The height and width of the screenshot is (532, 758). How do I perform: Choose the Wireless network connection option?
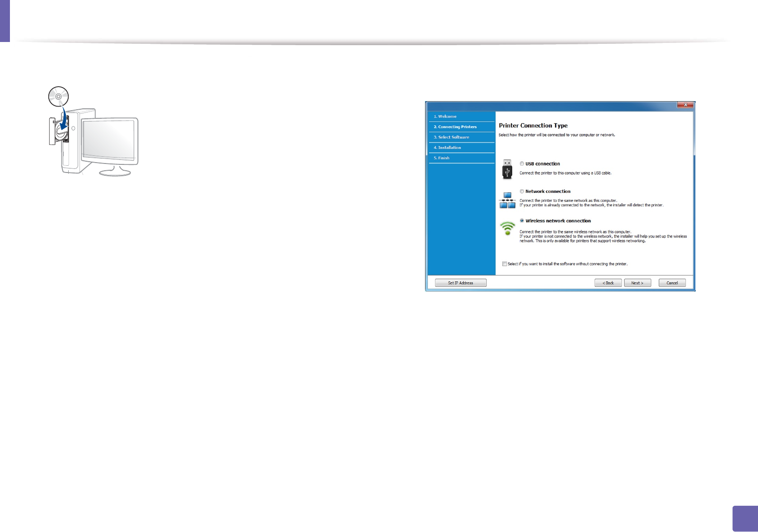point(522,221)
